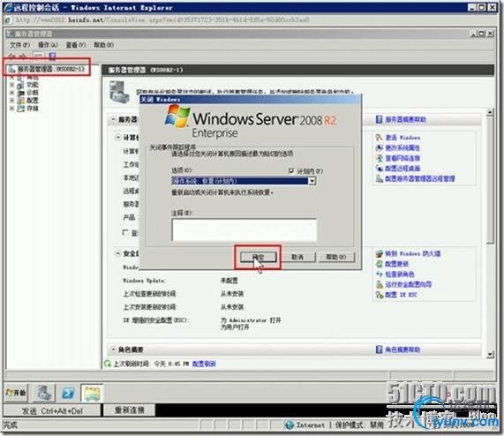The width and height of the screenshot is (504, 436).
Task: Toggle the show/hide console tree toolbar icon
Action: tap(38, 56)
